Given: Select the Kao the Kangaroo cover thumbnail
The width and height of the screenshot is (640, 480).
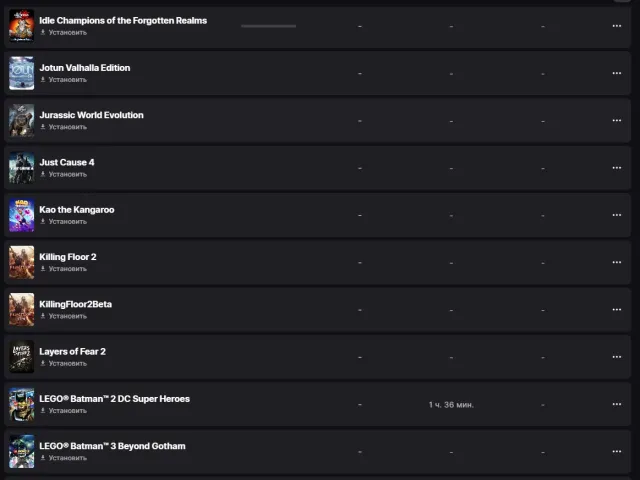Looking at the screenshot, I should (22, 215).
